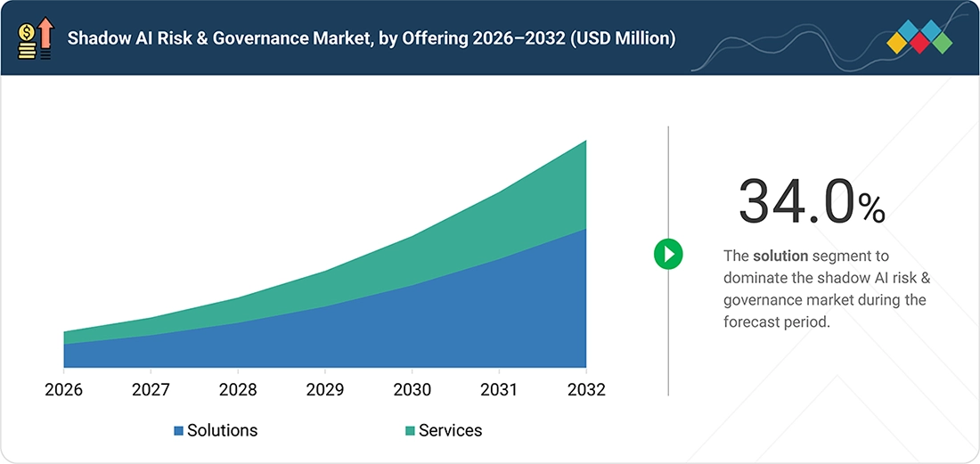Viewport: 980px width, 464px height.
Task: Select the Solutions legend label
Action: pos(223,430)
